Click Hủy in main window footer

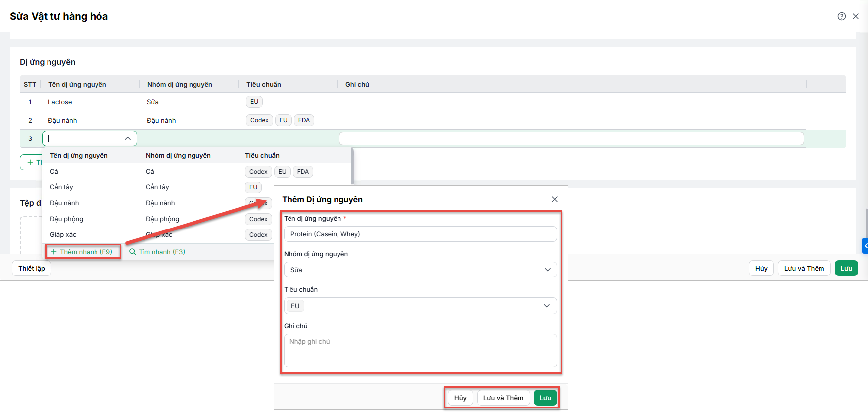pos(761,268)
